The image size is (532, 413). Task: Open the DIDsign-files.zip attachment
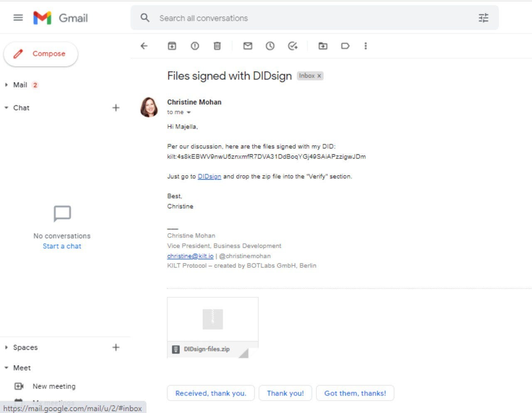pyautogui.click(x=213, y=328)
